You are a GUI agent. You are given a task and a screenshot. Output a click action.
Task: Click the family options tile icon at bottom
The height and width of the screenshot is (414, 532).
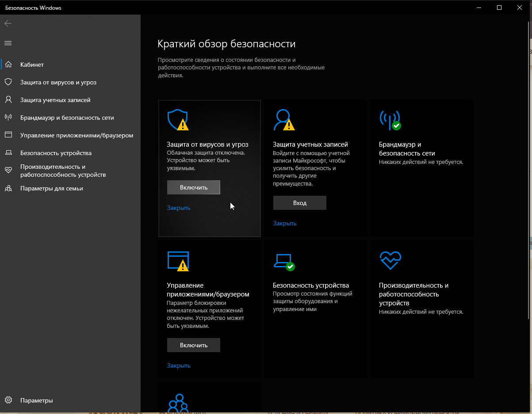tap(178, 403)
